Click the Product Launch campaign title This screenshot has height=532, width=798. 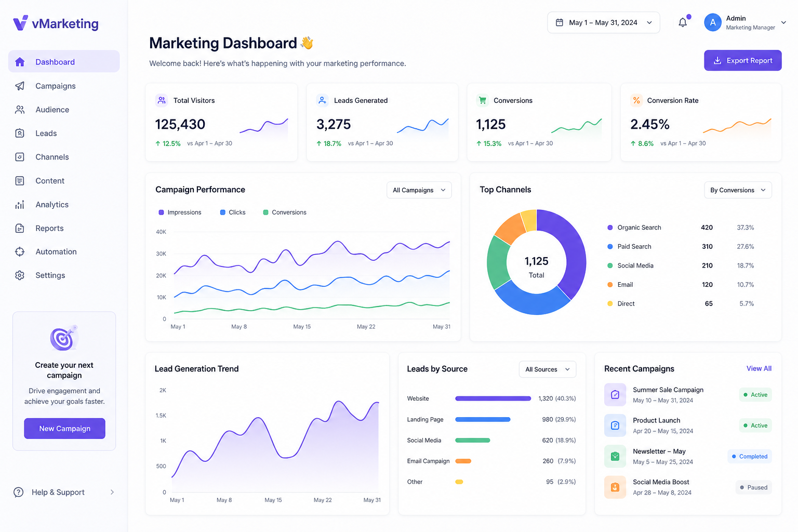(656, 420)
